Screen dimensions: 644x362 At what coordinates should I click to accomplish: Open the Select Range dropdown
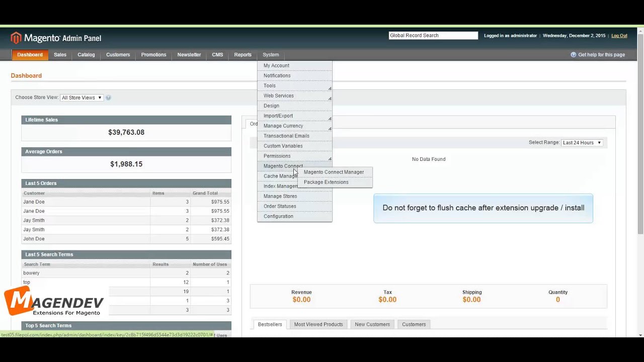[582, 143]
